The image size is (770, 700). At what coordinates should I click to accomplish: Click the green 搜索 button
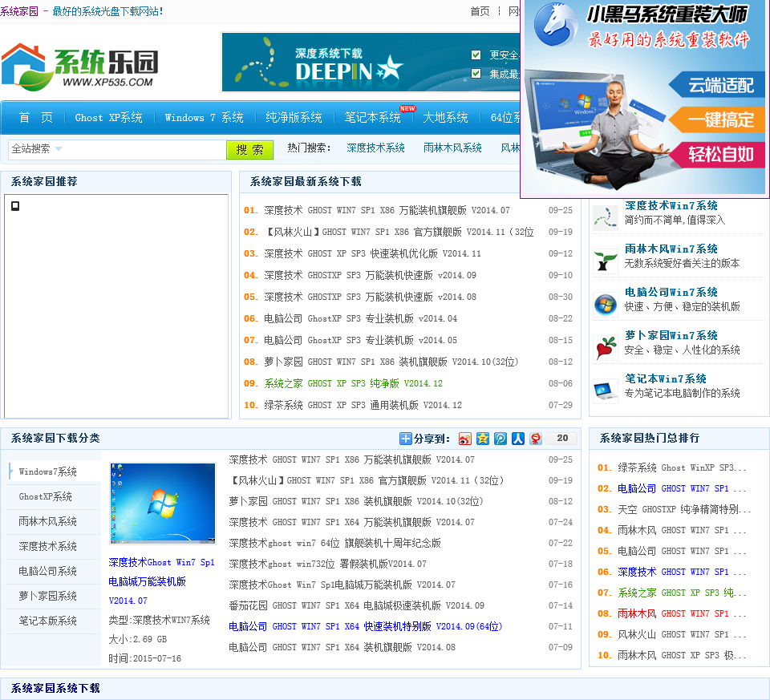click(x=249, y=150)
